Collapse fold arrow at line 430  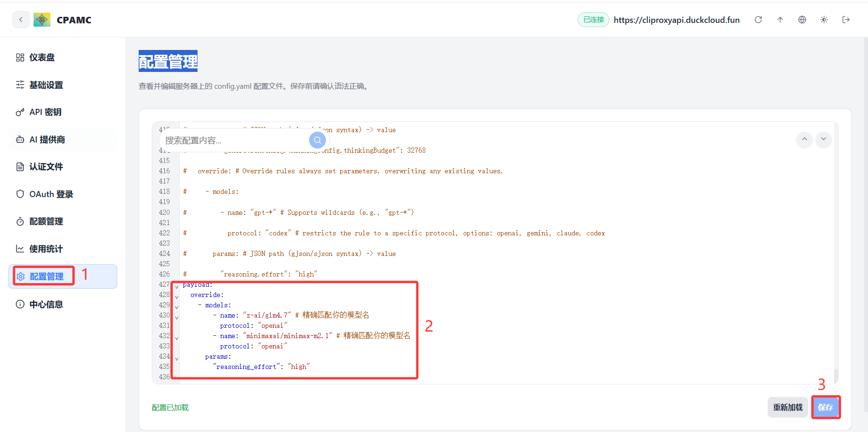point(176,318)
